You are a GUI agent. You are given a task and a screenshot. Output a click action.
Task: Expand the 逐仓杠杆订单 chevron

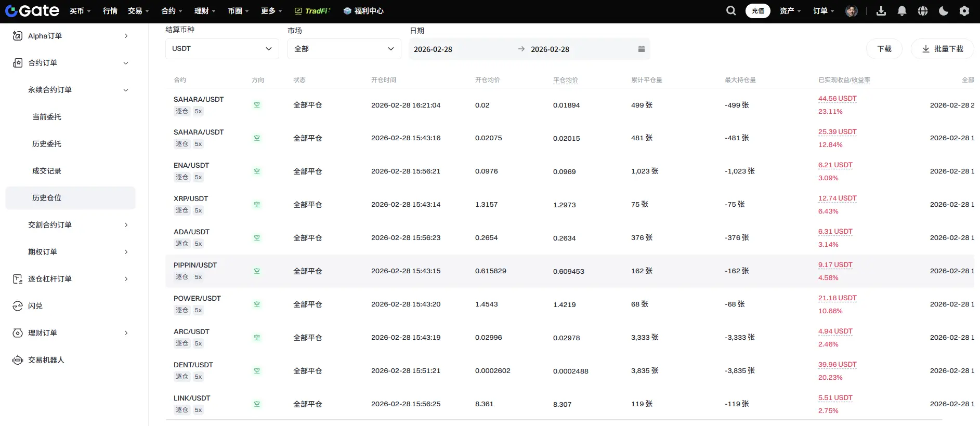tap(126, 279)
